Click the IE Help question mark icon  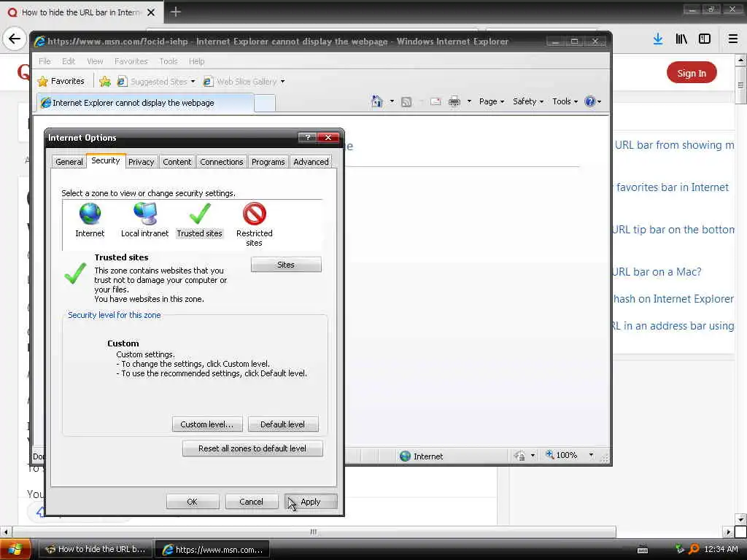[x=589, y=101]
